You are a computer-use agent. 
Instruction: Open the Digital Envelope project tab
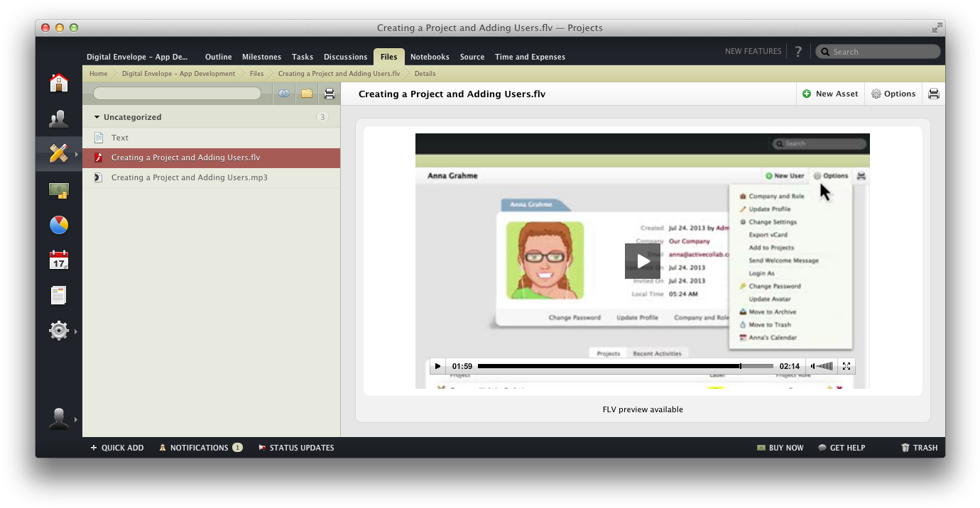click(138, 57)
